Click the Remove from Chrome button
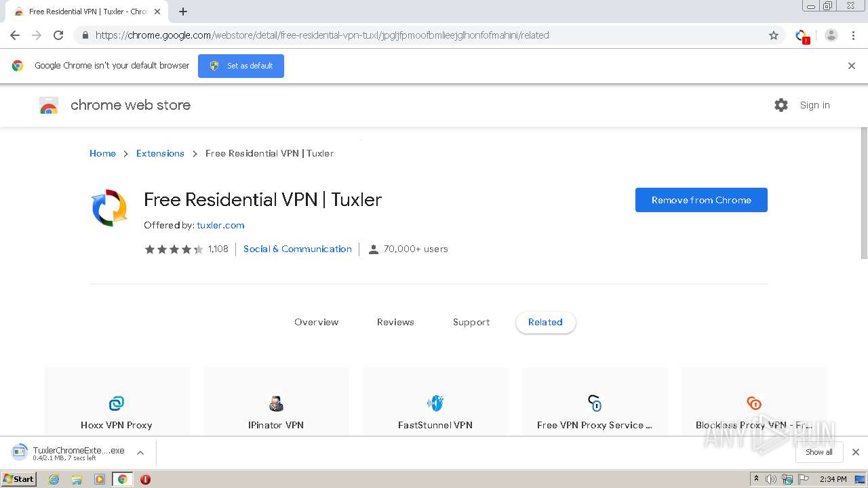868x488 pixels. (x=701, y=200)
